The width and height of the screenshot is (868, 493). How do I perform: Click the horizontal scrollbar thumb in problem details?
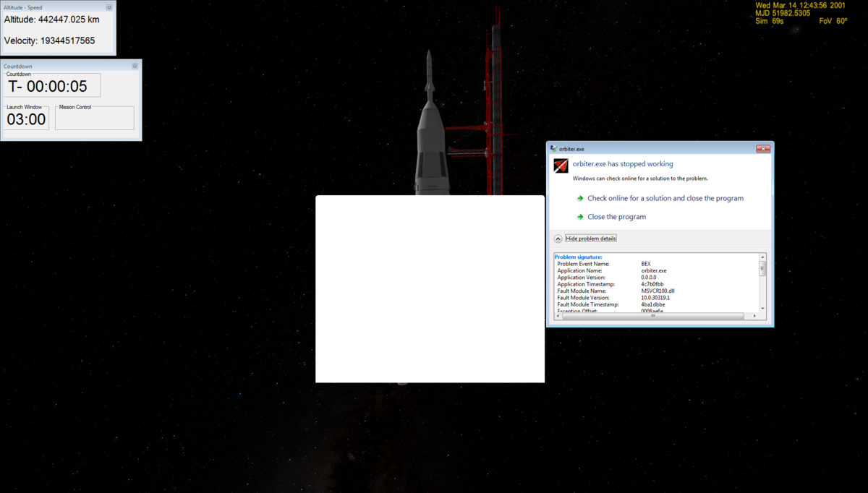652,316
